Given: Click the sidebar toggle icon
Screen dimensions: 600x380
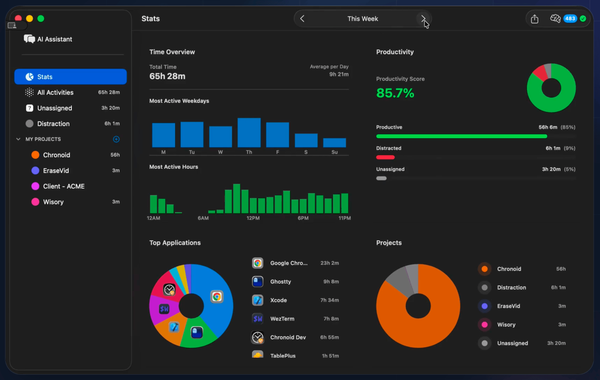Looking at the screenshot, I should 12,26.
